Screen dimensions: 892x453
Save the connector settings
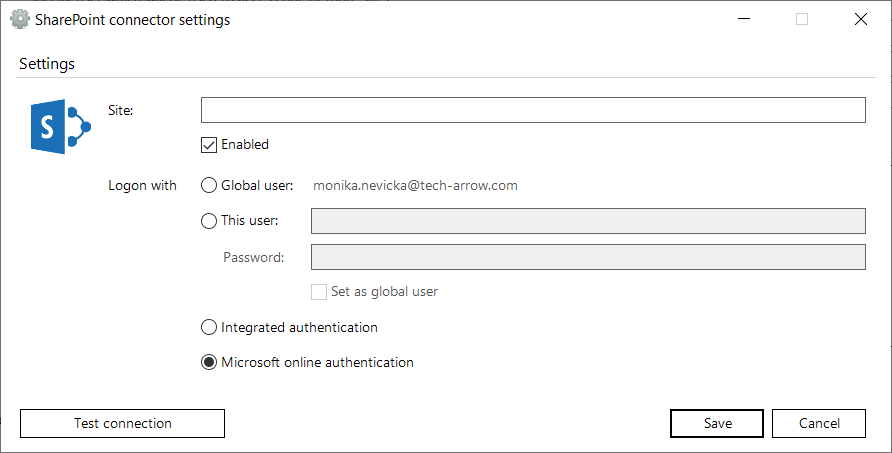coord(717,423)
